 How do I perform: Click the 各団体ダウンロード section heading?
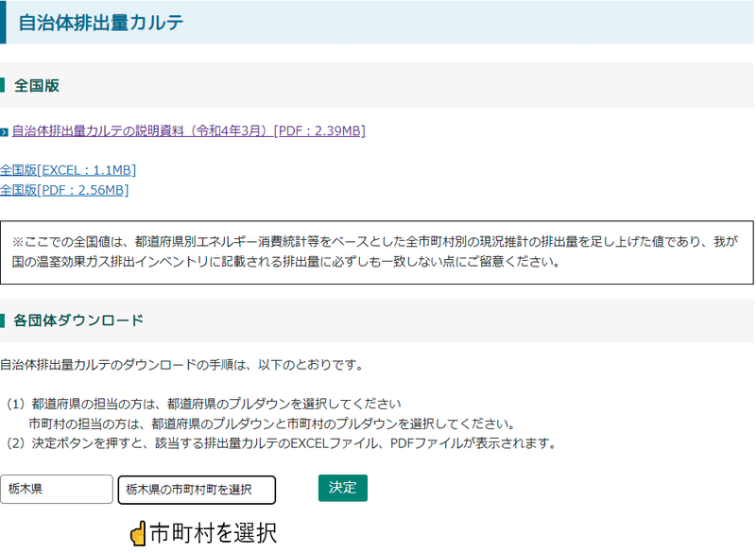coord(78,320)
